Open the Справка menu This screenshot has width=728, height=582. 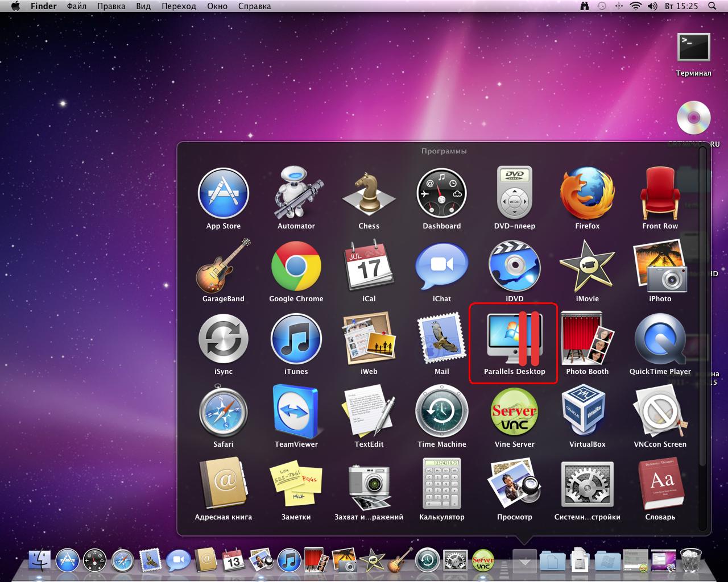click(255, 6)
